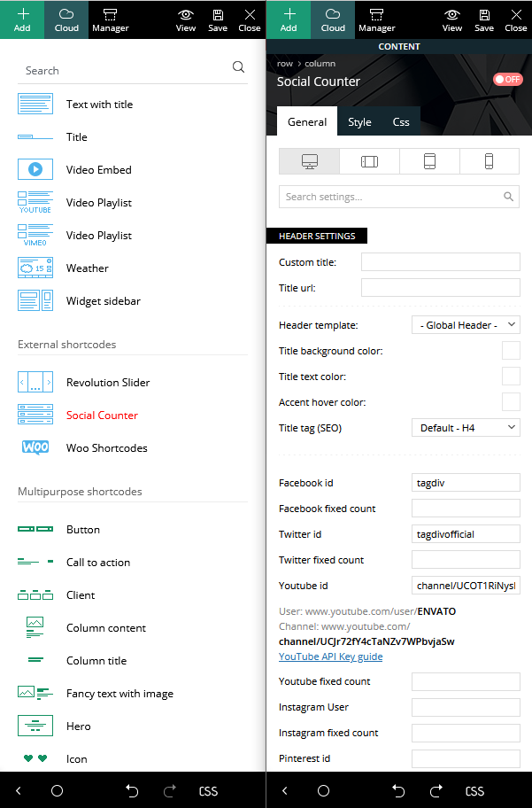Click the Twitter id field

466,534
